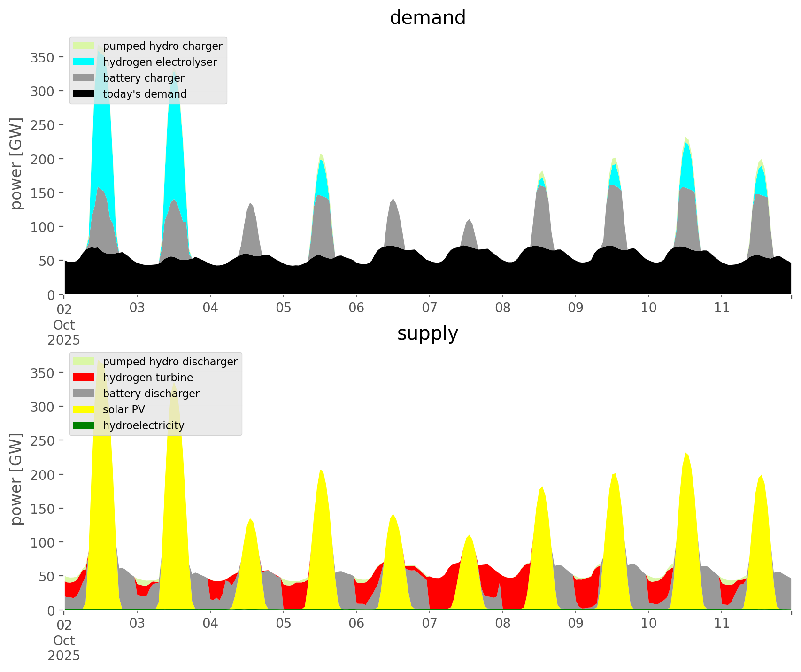Screen dimensions: 801x672
Task: Click the 05 date tick on demand chart
Action: [283, 309]
